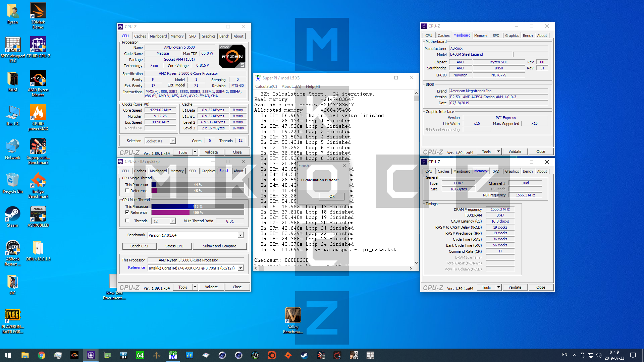The width and height of the screenshot is (644, 362).
Task: Open the About tab in Bench CPU-Z window
Action: point(238,171)
